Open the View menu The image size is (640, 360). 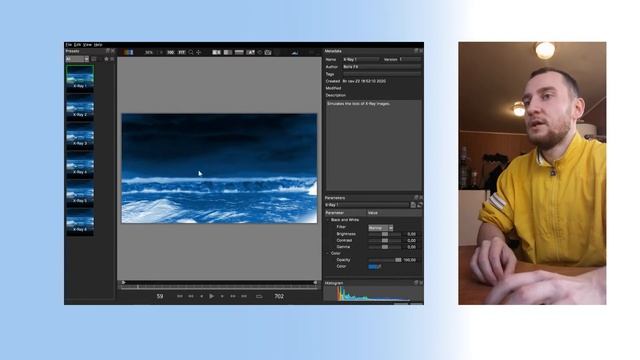87,44
